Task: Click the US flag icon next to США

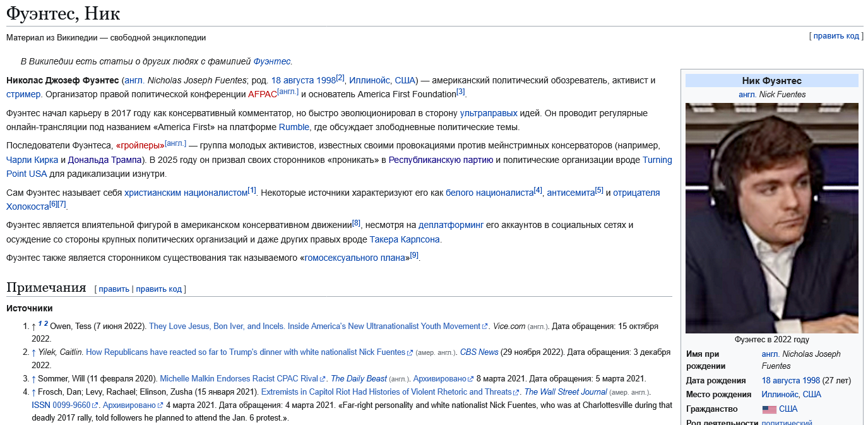Action: [769, 409]
